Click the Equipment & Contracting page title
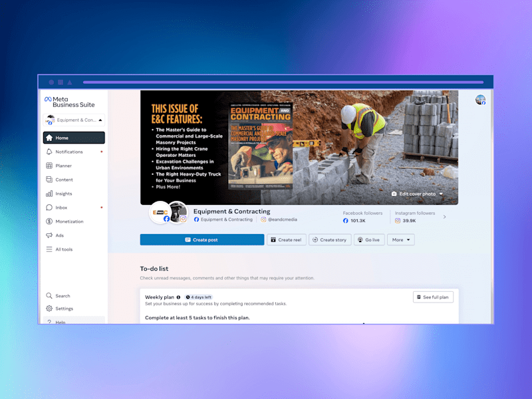The image size is (532, 399). point(231,211)
